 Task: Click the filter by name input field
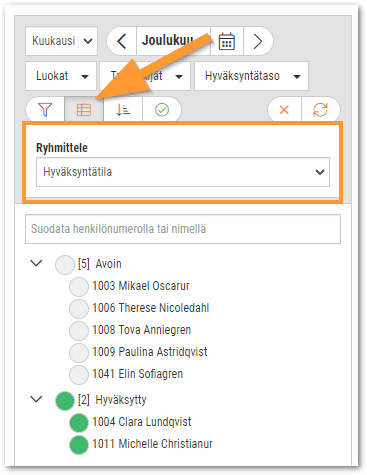point(183,229)
